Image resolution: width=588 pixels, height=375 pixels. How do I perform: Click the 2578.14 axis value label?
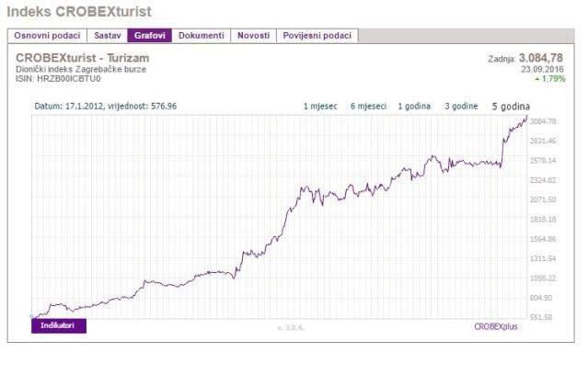[543, 161]
